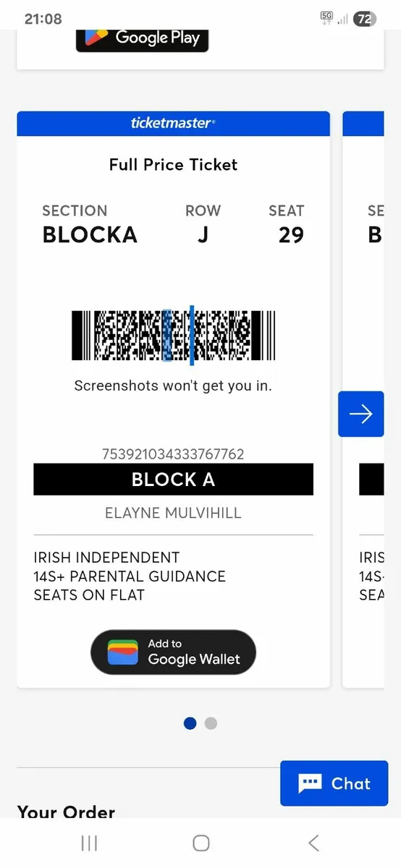
Task: Tap the chat speech bubble icon
Action: pyautogui.click(x=310, y=783)
